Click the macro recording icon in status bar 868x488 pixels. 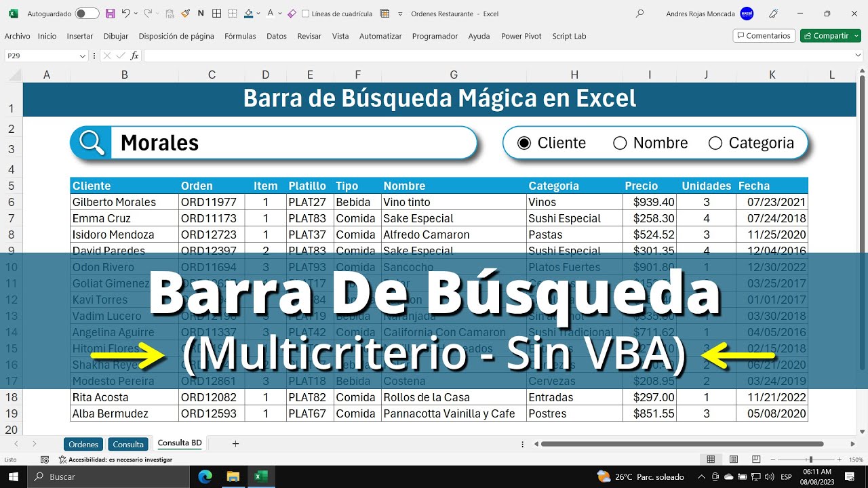click(x=45, y=460)
